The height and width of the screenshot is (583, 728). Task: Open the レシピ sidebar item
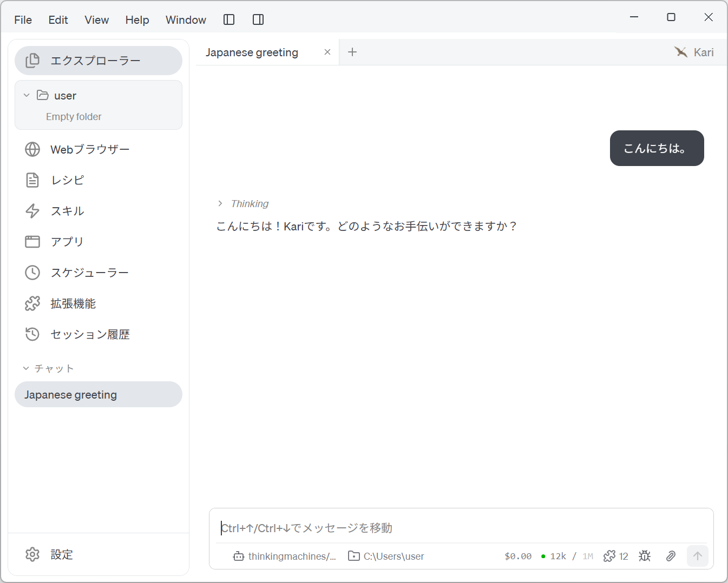coord(99,180)
